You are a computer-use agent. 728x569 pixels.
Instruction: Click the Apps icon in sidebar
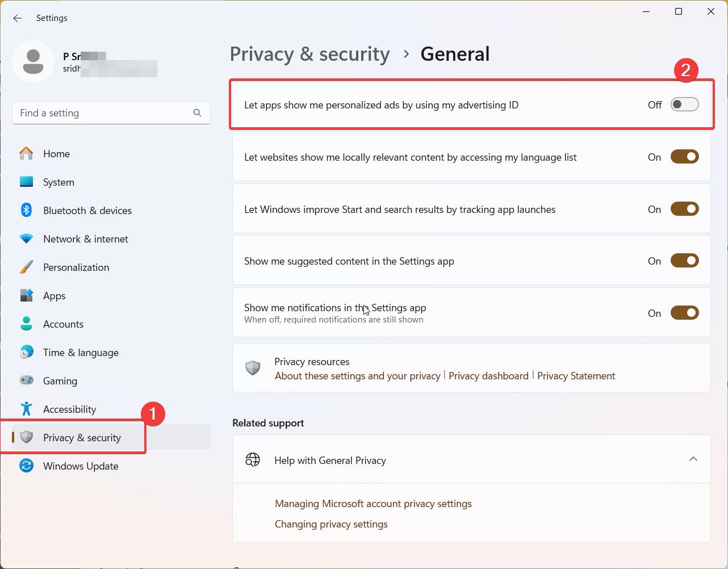click(x=26, y=295)
